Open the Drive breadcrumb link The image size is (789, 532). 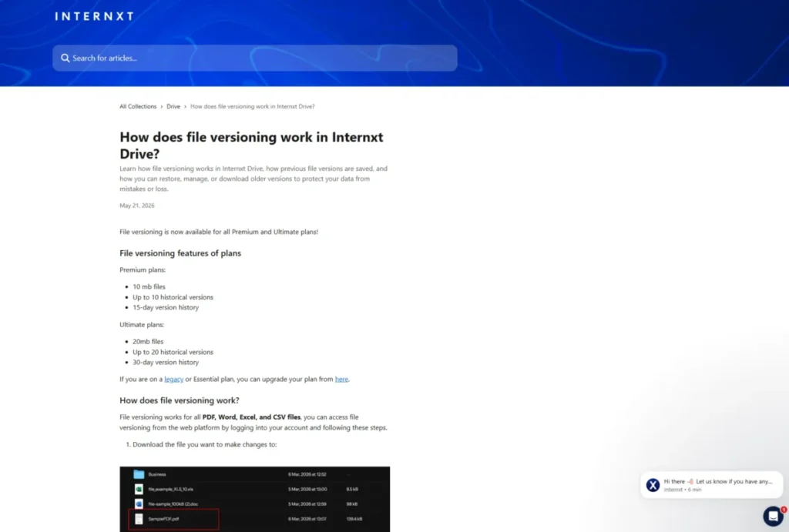[173, 106]
